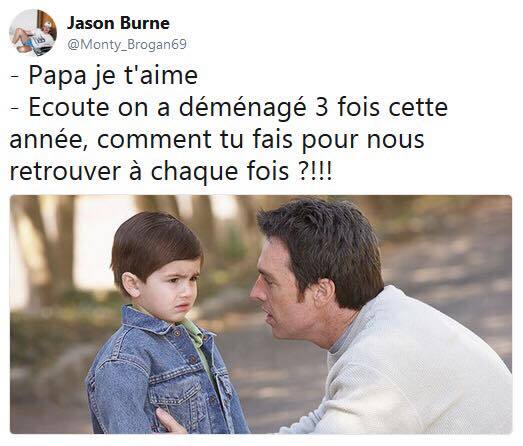Click the boy's denim jacket in the image
Image resolution: width=523 pixels, height=446 pixels.
click(160, 374)
